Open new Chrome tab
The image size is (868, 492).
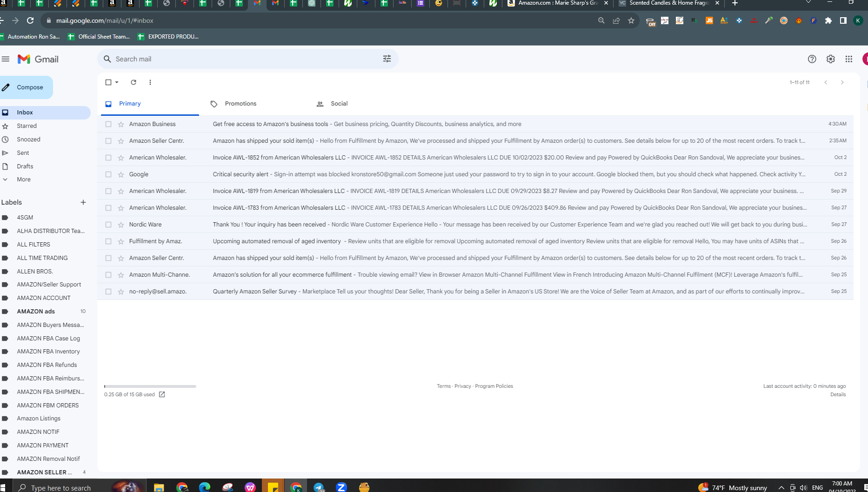pos(735,3)
